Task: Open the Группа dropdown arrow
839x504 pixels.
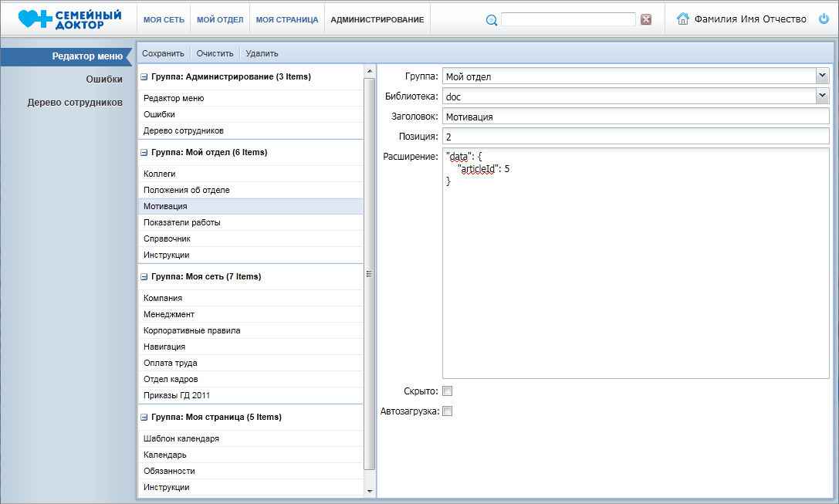Action: [823, 76]
